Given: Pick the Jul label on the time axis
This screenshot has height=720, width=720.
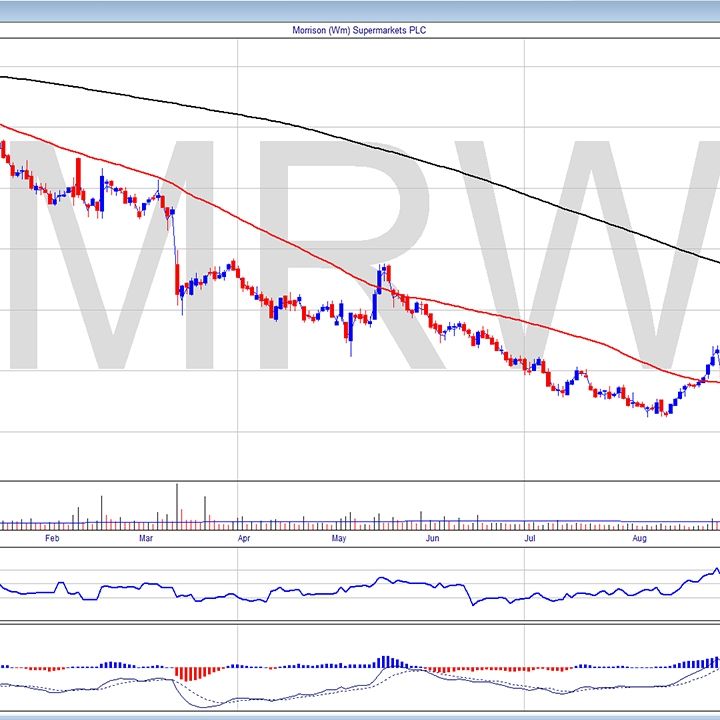Looking at the screenshot, I should (531, 538).
